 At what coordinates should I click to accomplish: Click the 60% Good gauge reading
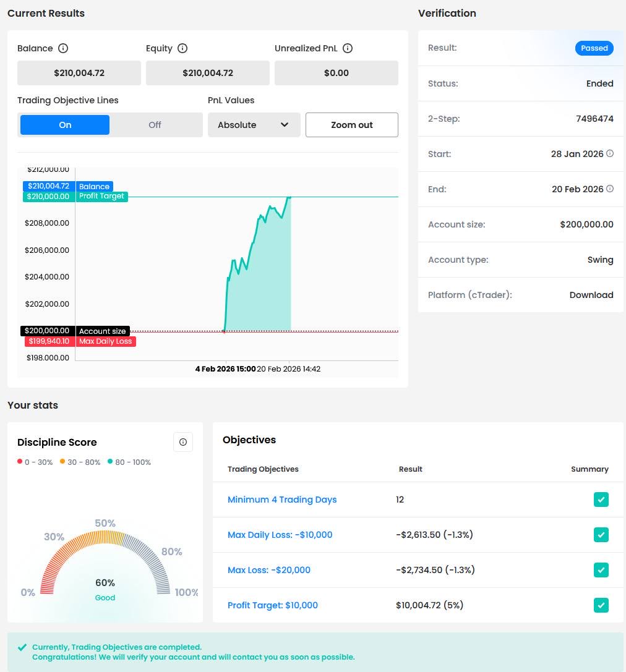[105, 589]
